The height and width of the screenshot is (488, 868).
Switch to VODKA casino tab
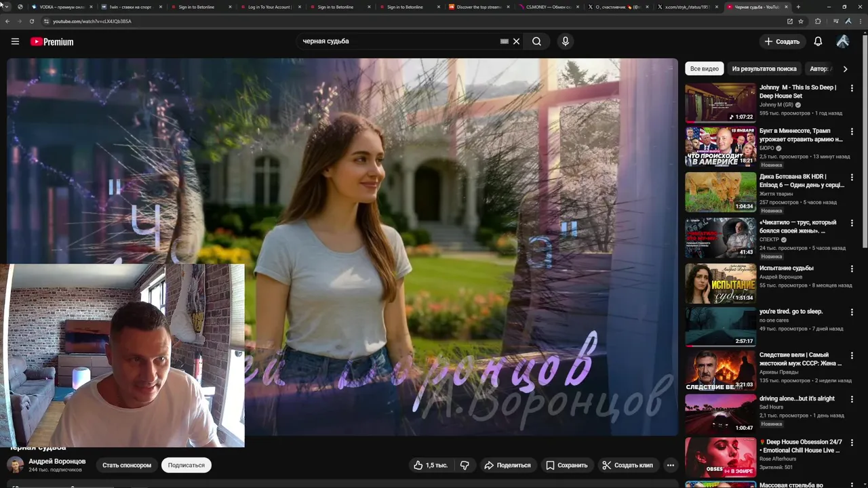[62, 7]
